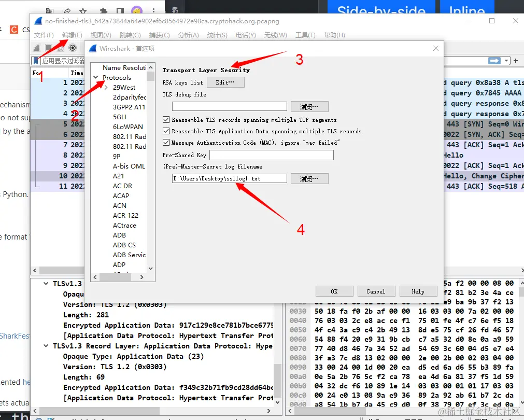Open the 视图(V) menu
Viewport: 524px width, 420px height.
(101, 35)
